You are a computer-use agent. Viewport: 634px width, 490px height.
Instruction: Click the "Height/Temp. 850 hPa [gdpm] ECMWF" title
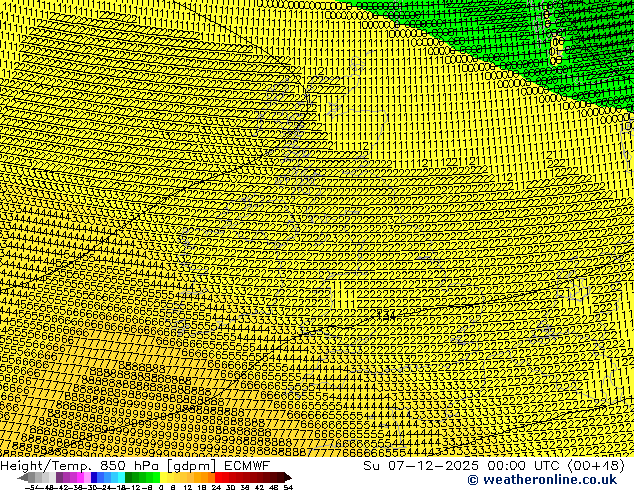click(135, 465)
